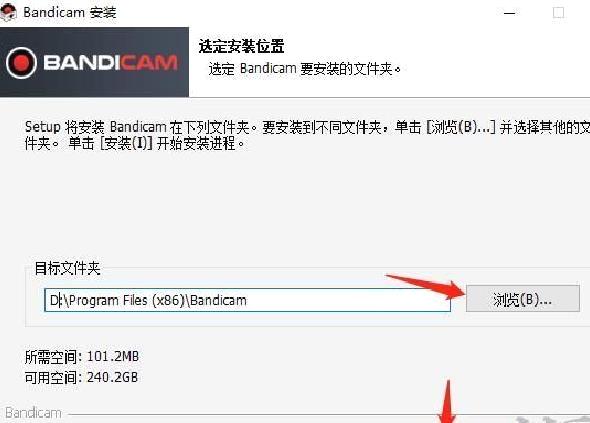Click the red record circle logo icon
Viewport: 590px width, 423px height.
click(x=21, y=63)
